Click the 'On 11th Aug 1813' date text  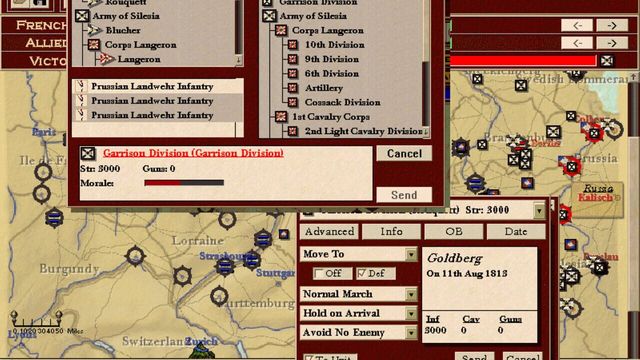click(467, 273)
